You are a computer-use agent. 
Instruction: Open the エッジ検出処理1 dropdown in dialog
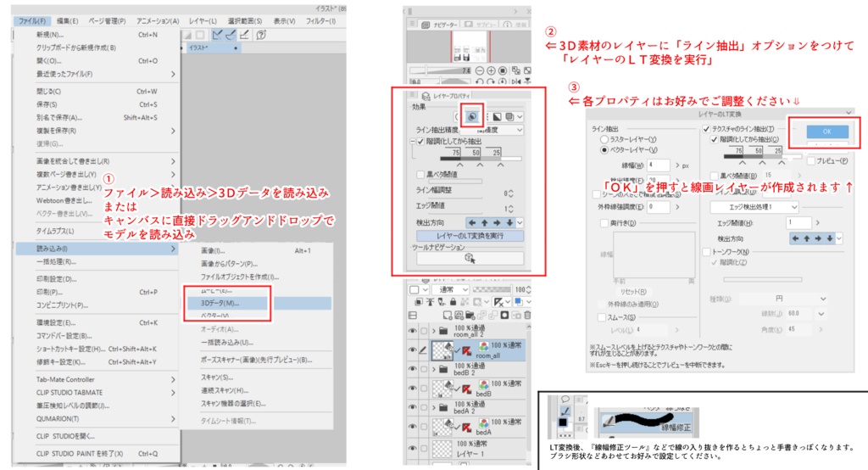click(x=754, y=207)
